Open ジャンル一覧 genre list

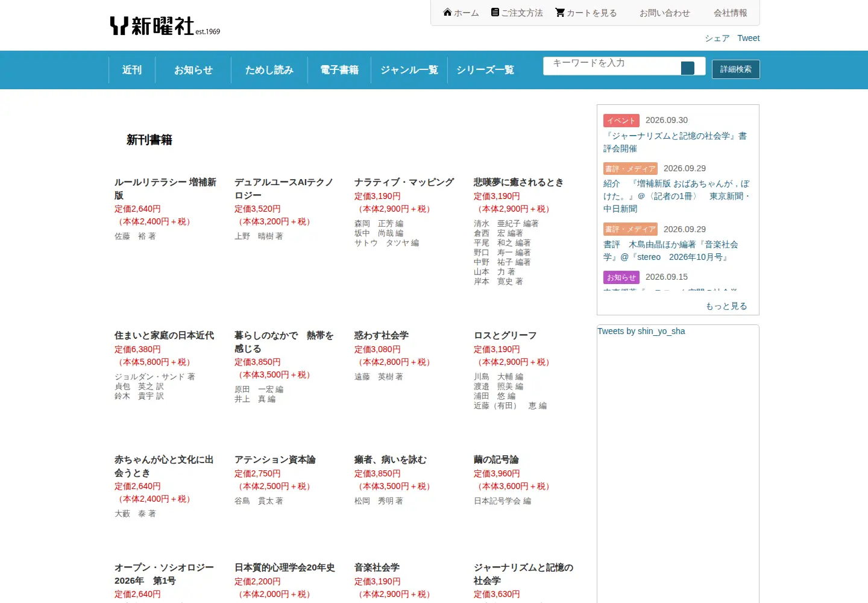click(409, 70)
